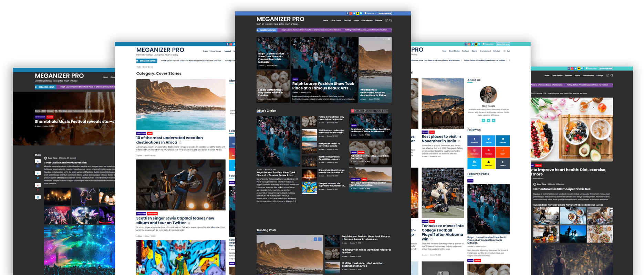Click Tumblr tile under Follow us
The width and height of the screenshot is (644, 275).
(x=503, y=163)
